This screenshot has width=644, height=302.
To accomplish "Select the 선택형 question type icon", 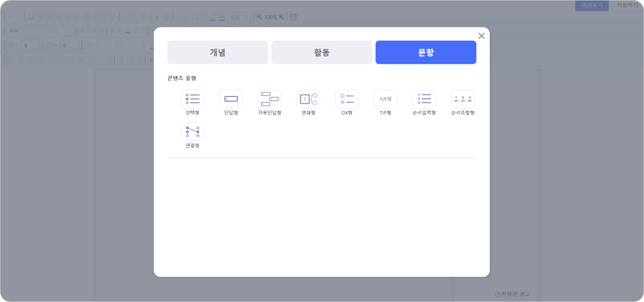I will 192,99.
